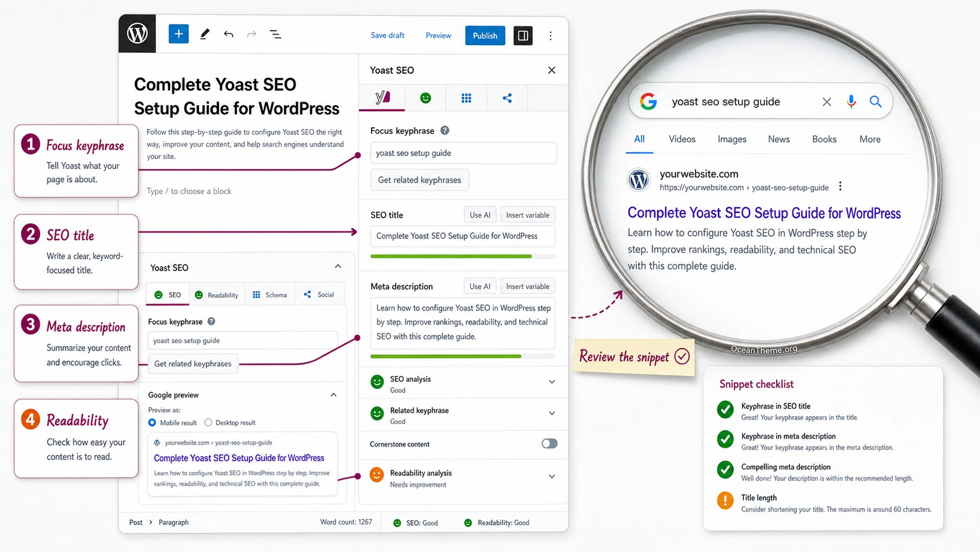Click sidebar Get related keyphrases button
Screen dimensions: 980x552
[x=420, y=180]
